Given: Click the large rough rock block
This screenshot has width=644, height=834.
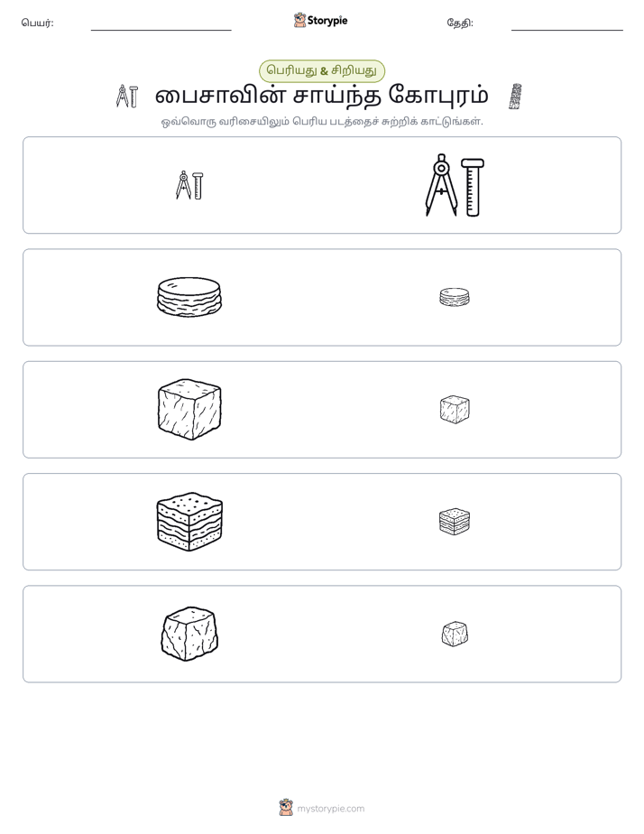Looking at the screenshot, I should (189, 634).
